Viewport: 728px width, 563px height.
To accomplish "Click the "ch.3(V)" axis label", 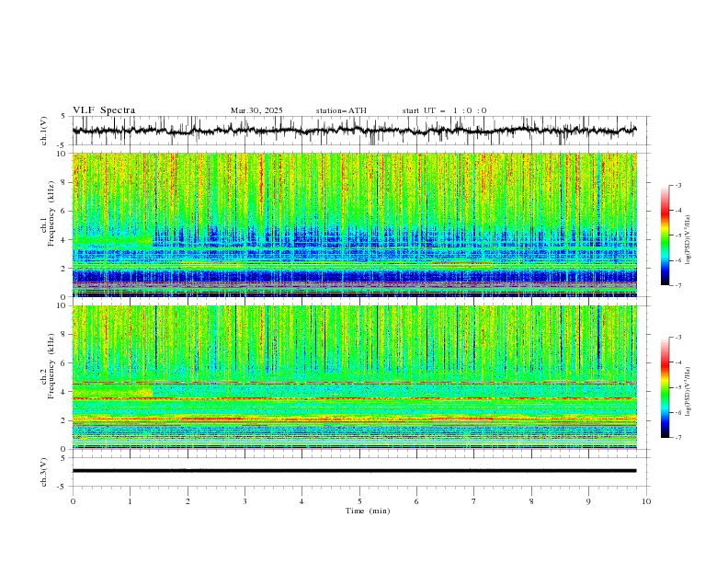I will coord(44,472).
